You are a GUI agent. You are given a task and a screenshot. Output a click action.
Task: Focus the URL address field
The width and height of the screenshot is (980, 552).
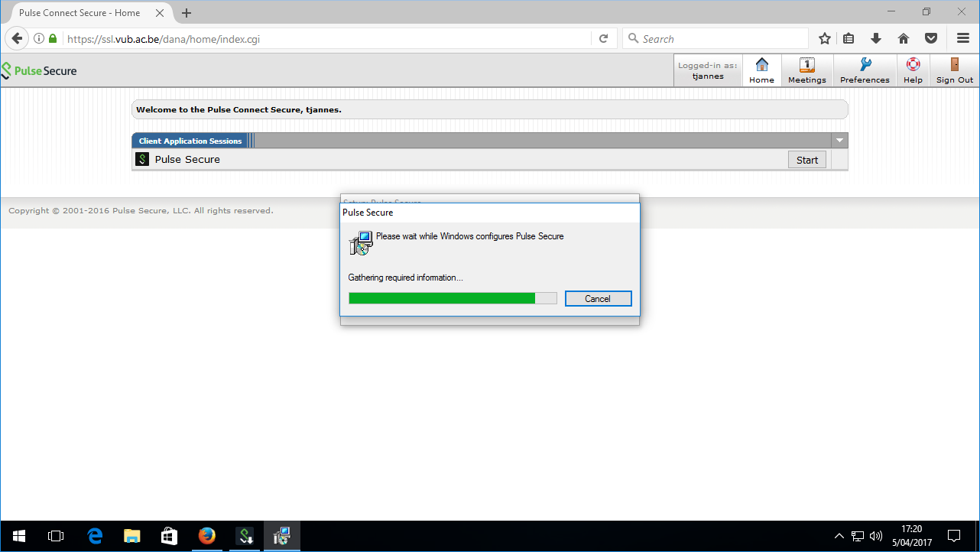[325, 38]
